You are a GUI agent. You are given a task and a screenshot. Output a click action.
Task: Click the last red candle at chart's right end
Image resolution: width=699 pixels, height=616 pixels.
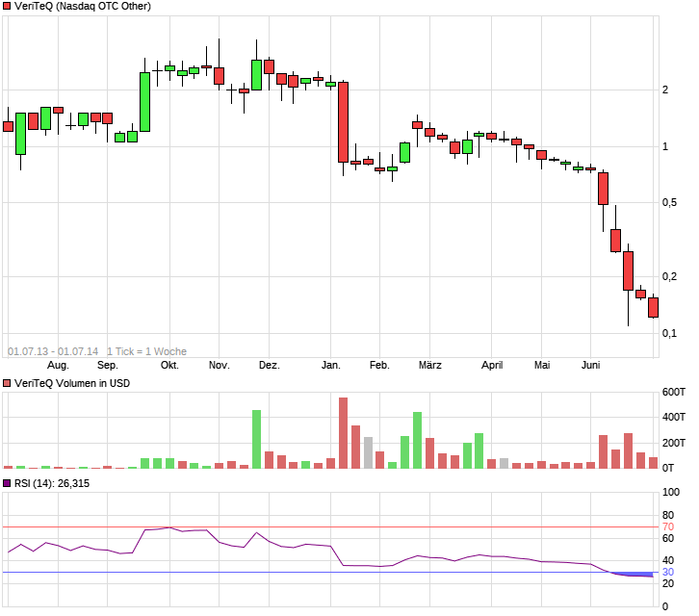(x=653, y=308)
